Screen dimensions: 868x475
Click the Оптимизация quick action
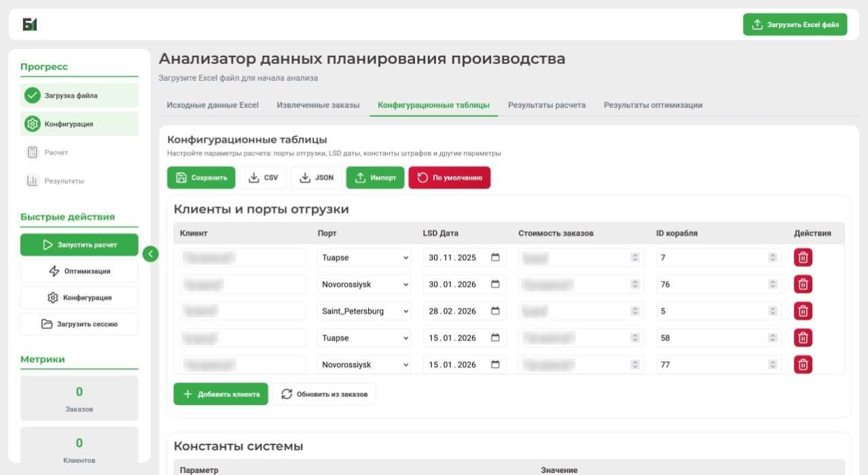(x=79, y=271)
